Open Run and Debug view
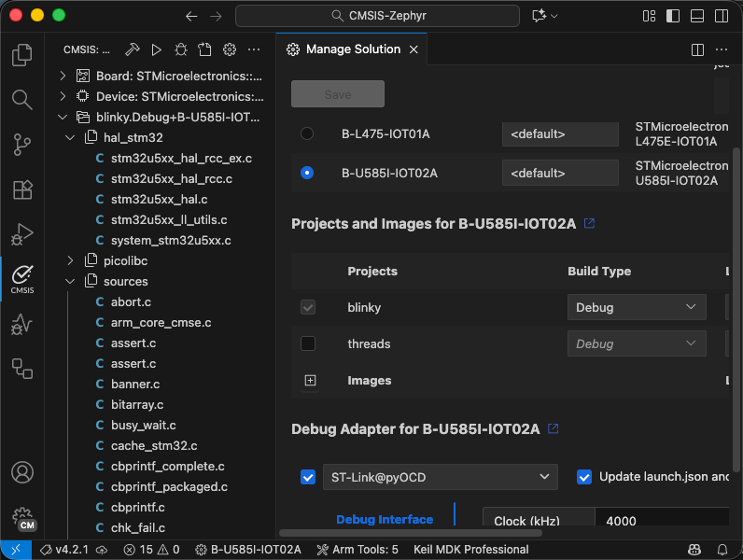The width and height of the screenshot is (743, 560). 21,234
